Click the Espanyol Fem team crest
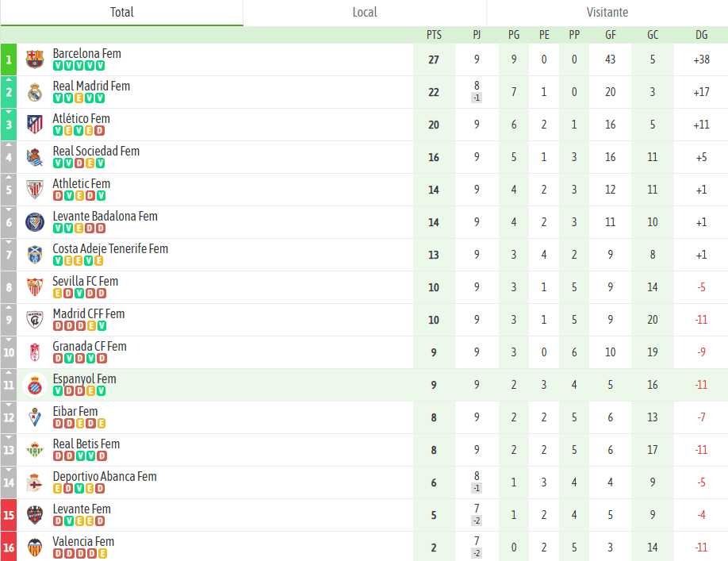The height and width of the screenshot is (561, 728). pos(35,385)
